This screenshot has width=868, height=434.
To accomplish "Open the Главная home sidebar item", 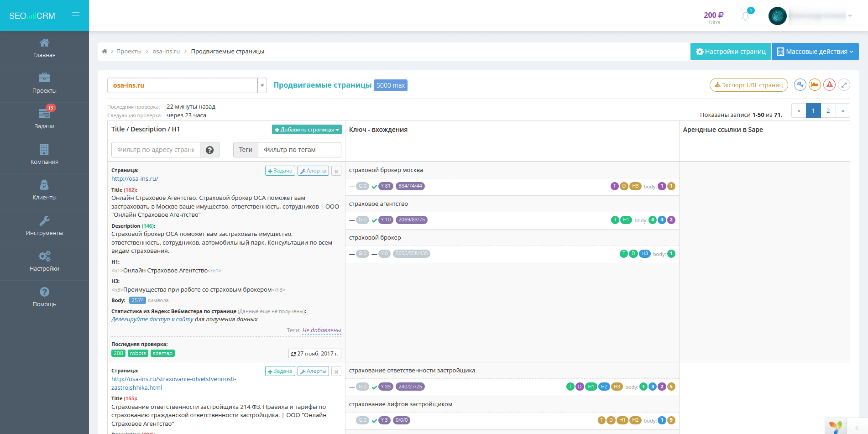I will (x=44, y=49).
